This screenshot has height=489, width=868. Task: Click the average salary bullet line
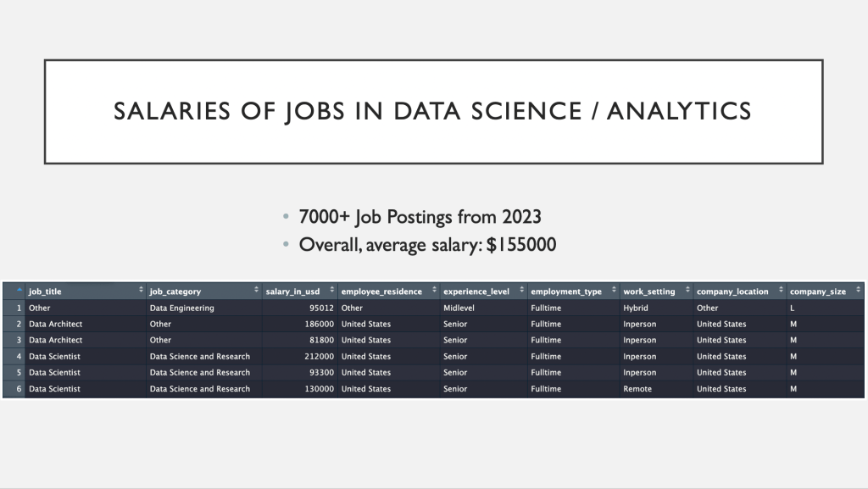coord(426,244)
